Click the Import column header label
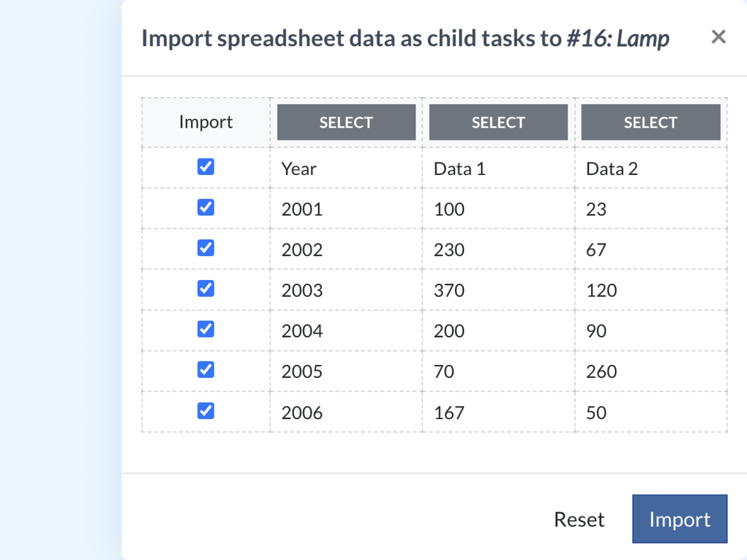Screen dimensions: 747x560 pyautogui.click(x=206, y=122)
